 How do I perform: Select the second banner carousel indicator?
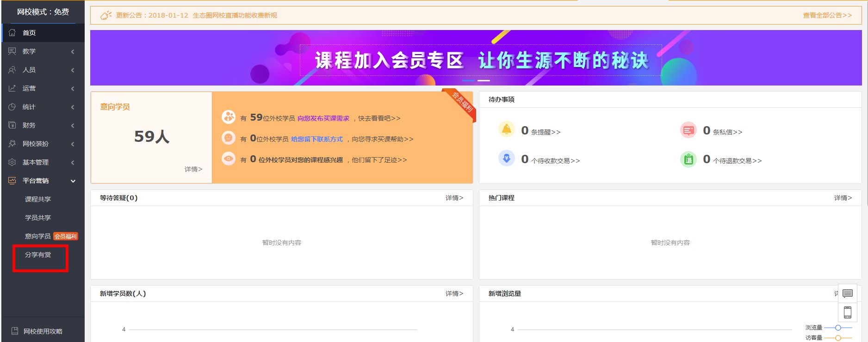pos(484,80)
